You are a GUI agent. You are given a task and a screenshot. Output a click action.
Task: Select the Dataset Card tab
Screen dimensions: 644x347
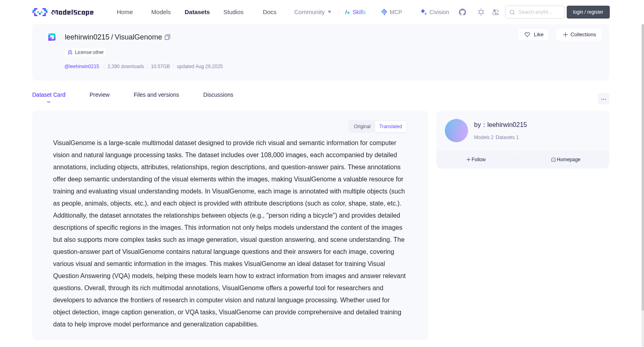pos(49,95)
